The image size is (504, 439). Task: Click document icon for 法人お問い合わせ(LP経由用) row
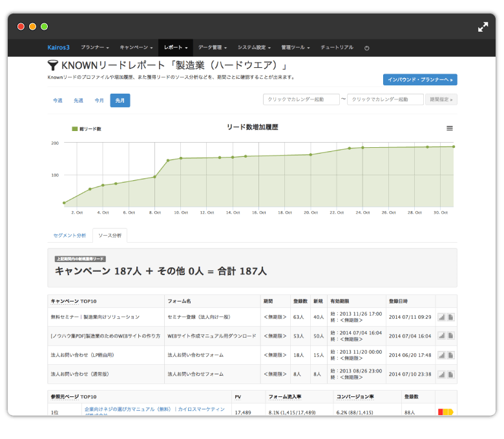click(x=451, y=354)
